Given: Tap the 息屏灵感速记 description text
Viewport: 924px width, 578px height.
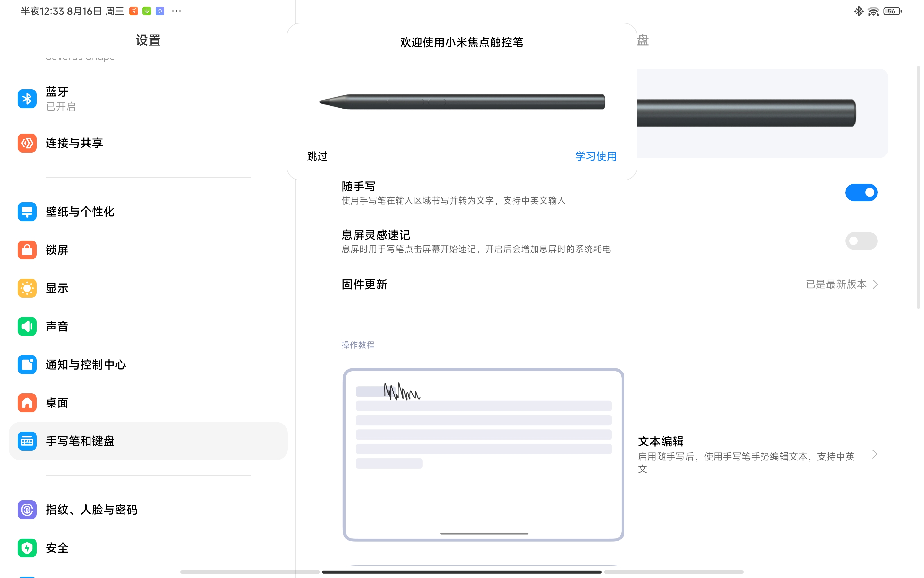Looking at the screenshot, I should [476, 249].
